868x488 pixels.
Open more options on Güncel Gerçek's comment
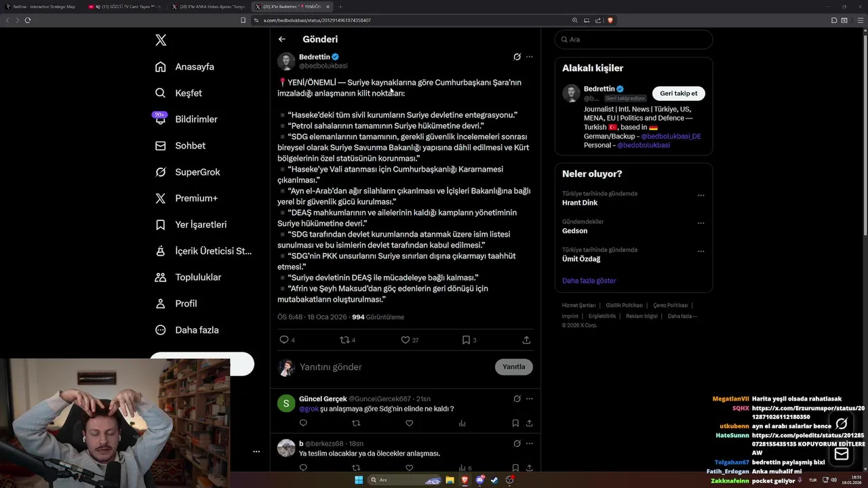click(530, 399)
